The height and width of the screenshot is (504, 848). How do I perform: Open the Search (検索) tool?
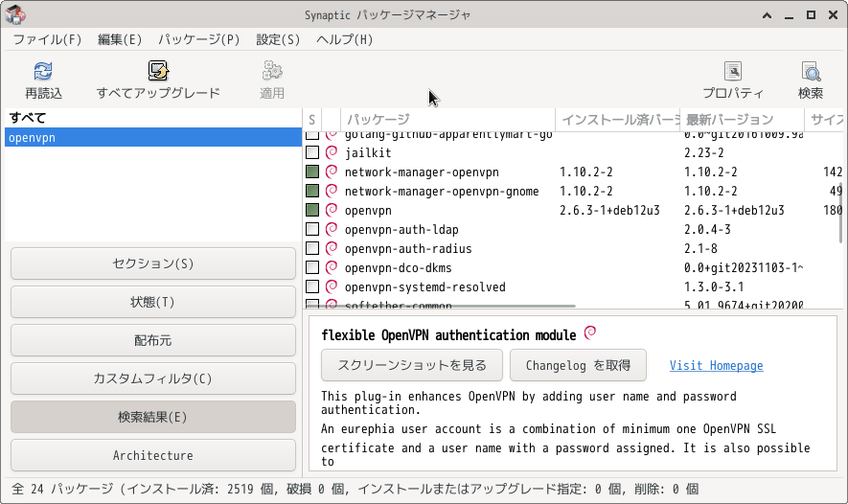811,72
